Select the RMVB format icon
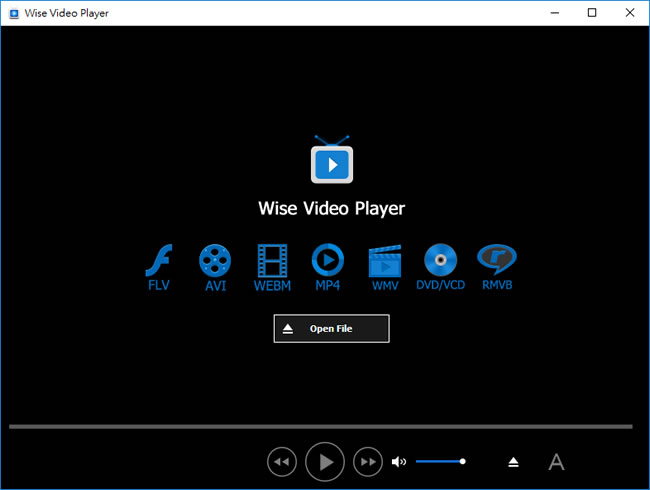This screenshot has width=650, height=490. tap(497, 262)
